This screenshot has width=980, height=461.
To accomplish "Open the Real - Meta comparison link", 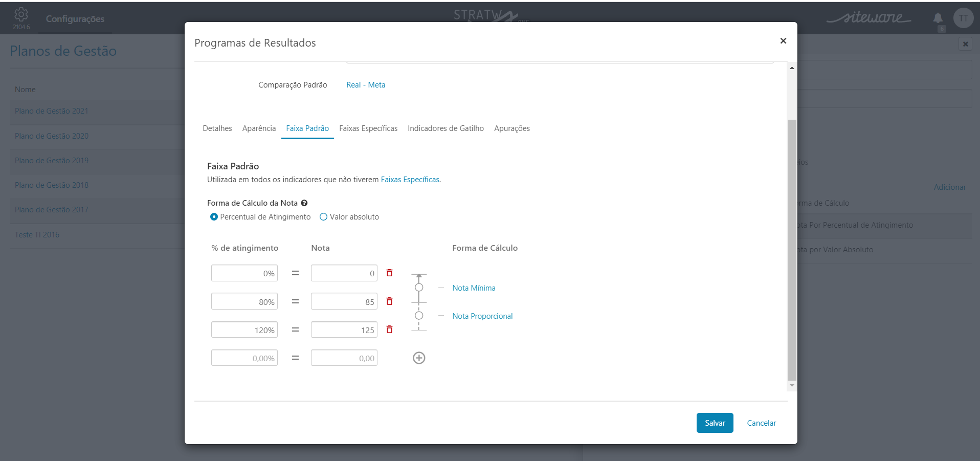I will (366, 85).
